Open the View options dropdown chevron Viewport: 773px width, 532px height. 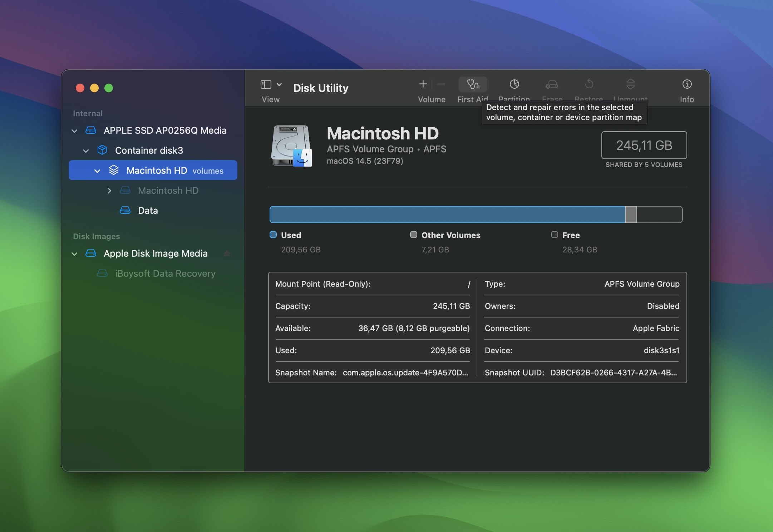pos(279,84)
